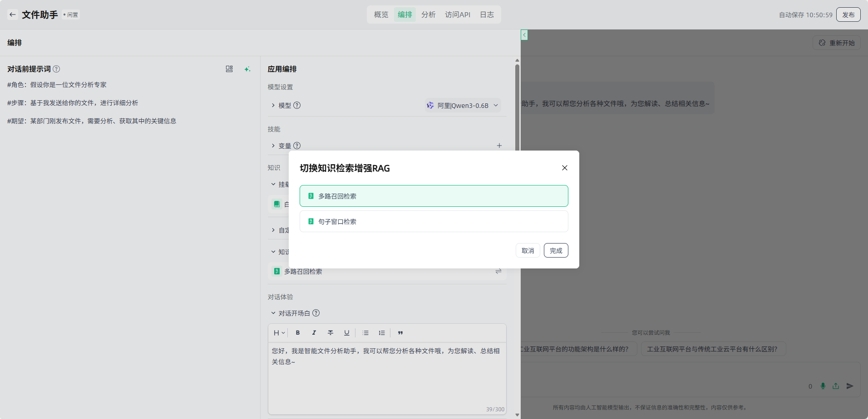868x419 pixels.
Task: Click the microphone voice input icon
Action: pos(823,386)
